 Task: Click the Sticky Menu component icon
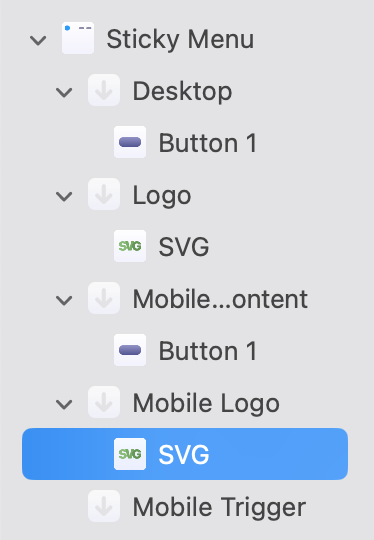coord(78,38)
